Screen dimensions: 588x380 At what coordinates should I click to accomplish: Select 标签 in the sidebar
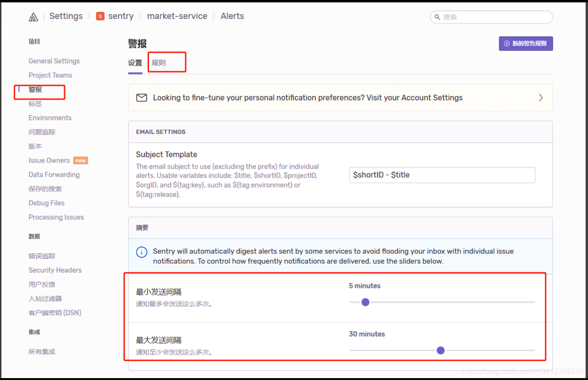(x=36, y=104)
